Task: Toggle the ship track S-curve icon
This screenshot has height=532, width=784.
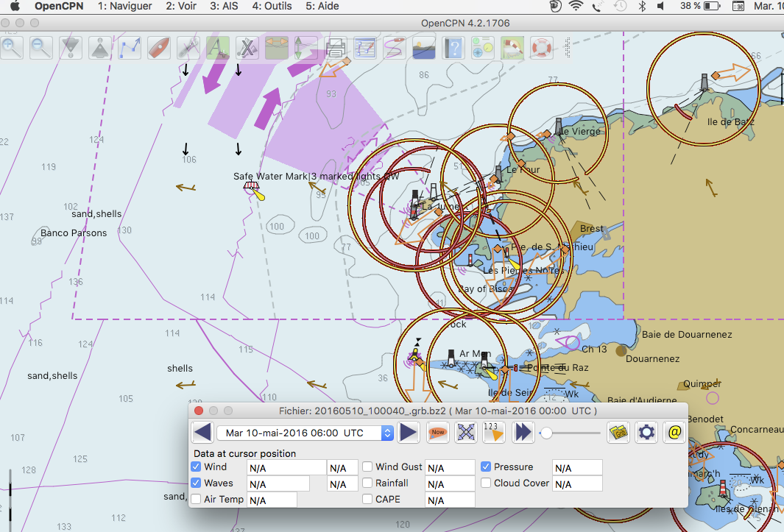Action: pos(395,48)
